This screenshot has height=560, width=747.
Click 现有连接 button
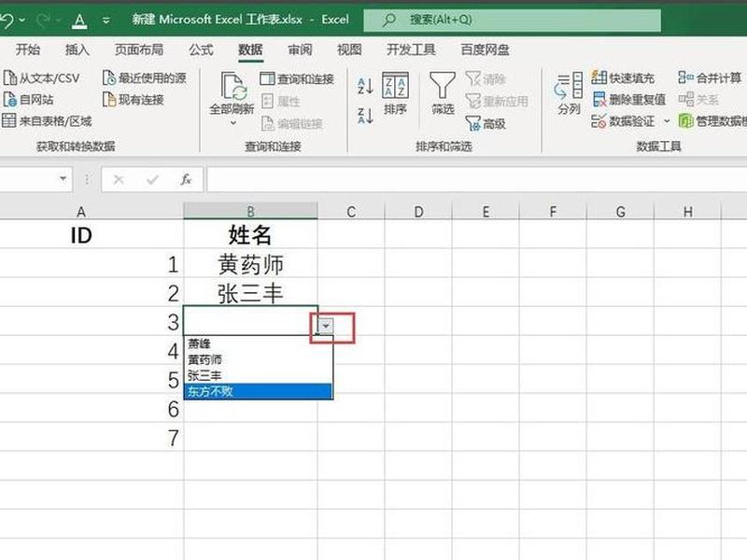coord(134,100)
